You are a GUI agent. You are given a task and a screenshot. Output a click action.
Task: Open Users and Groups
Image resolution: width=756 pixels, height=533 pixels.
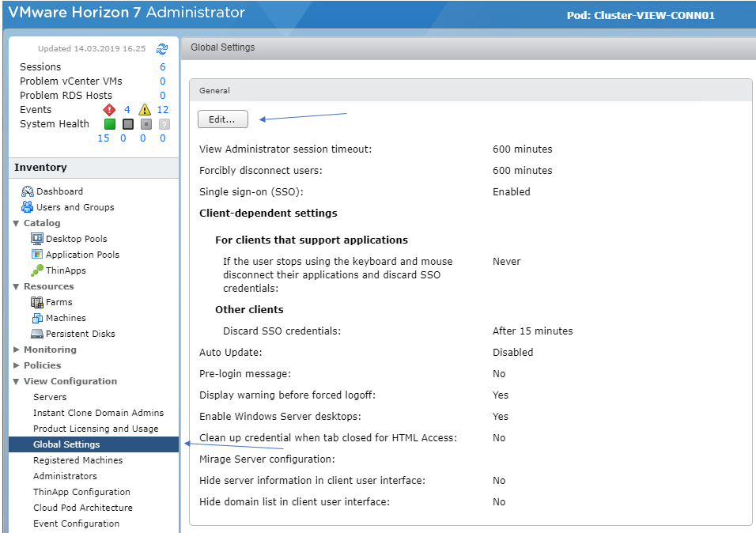click(74, 207)
